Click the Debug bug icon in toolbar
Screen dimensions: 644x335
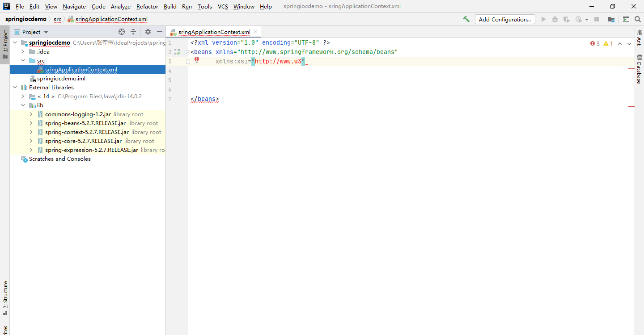coord(555,19)
